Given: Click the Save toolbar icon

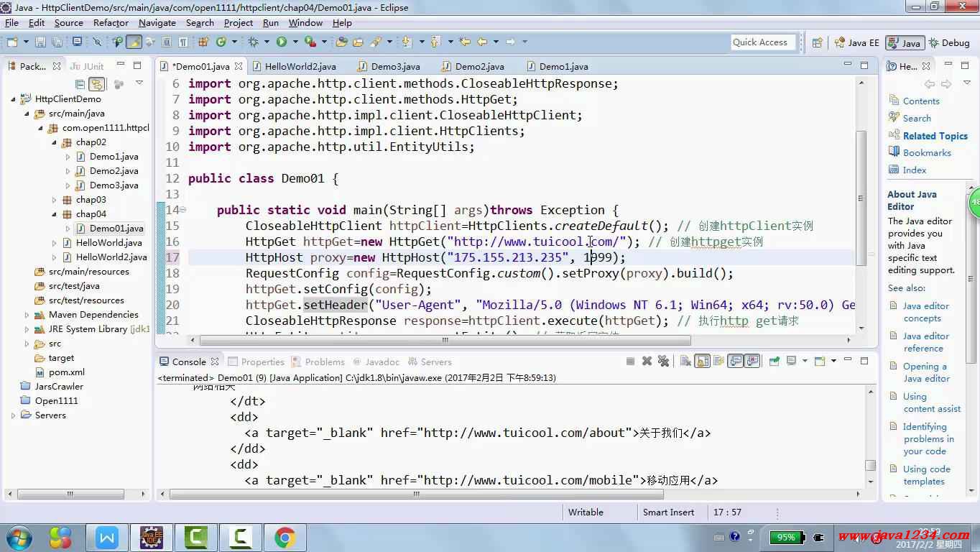Looking at the screenshot, I should [40, 42].
